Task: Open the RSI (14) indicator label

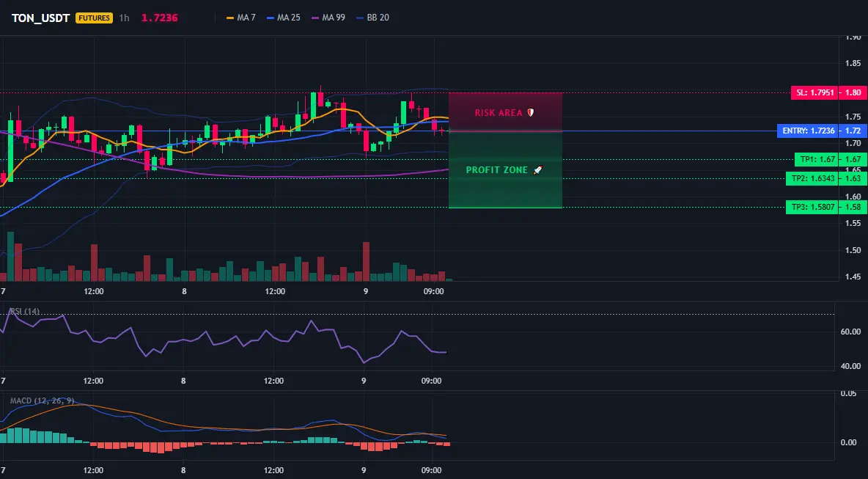Action: (24, 312)
